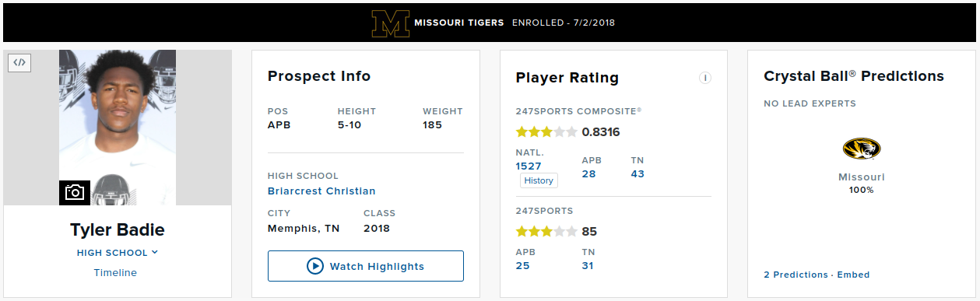Open 247Sports TN rank 31
Image resolution: width=980 pixels, height=301 pixels.
588,266
